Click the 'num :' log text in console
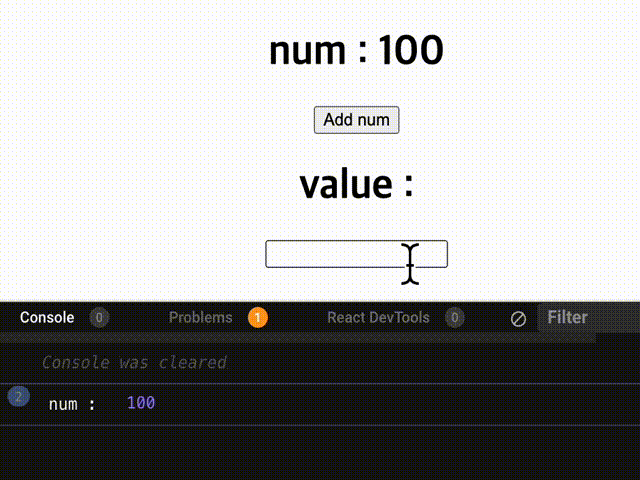 click(72, 404)
